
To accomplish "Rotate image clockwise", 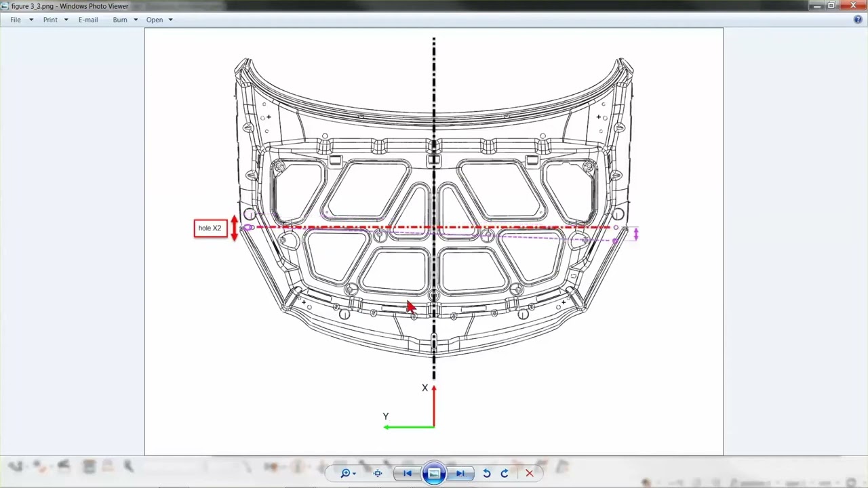I will 505,473.
